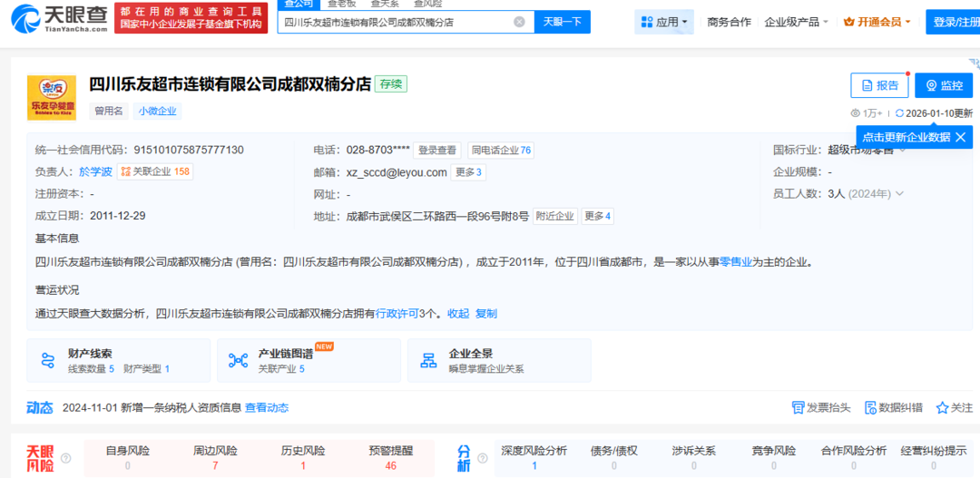Click the refresh icon beside 2026-01-10更新
980x478 pixels.
click(x=900, y=113)
